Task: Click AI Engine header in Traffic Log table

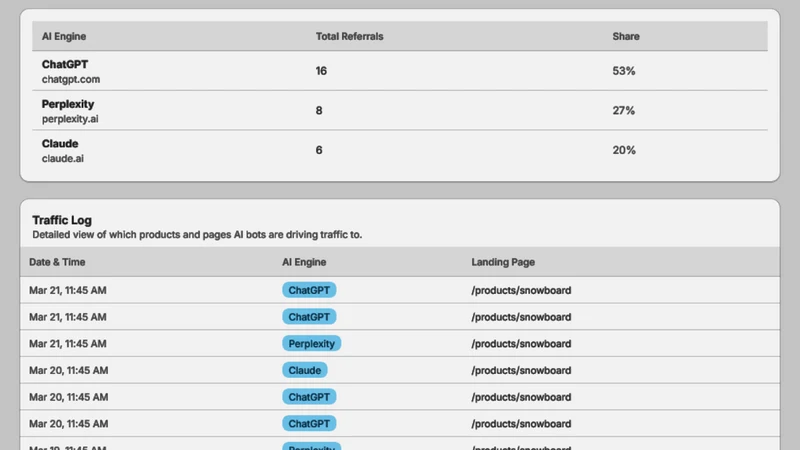Action: tap(304, 262)
